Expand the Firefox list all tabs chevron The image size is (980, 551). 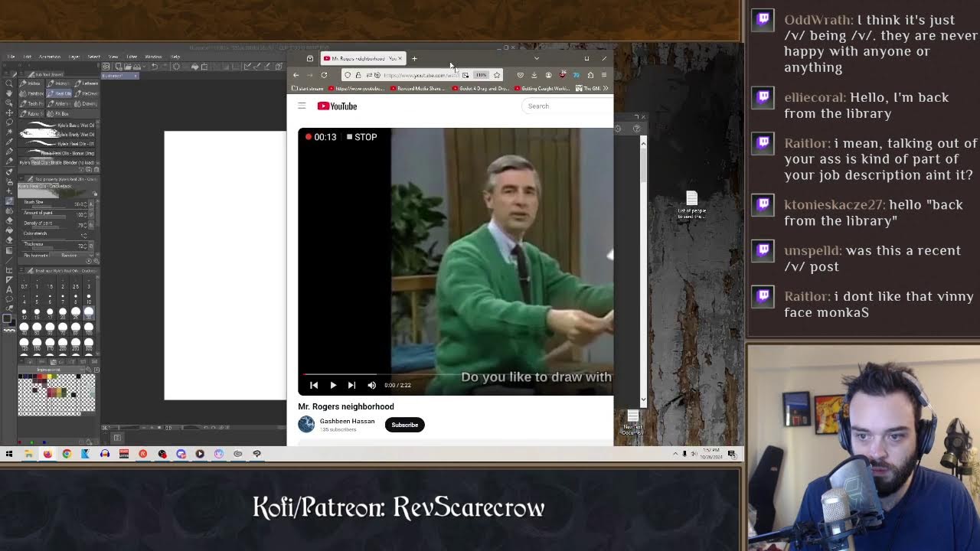[x=537, y=58]
